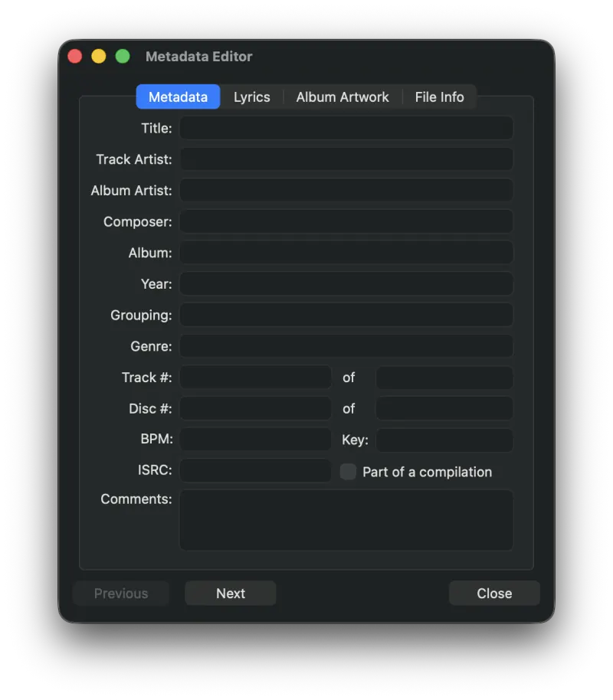Click the Metadata Editor window title
613x700 pixels.
pyautogui.click(x=198, y=57)
